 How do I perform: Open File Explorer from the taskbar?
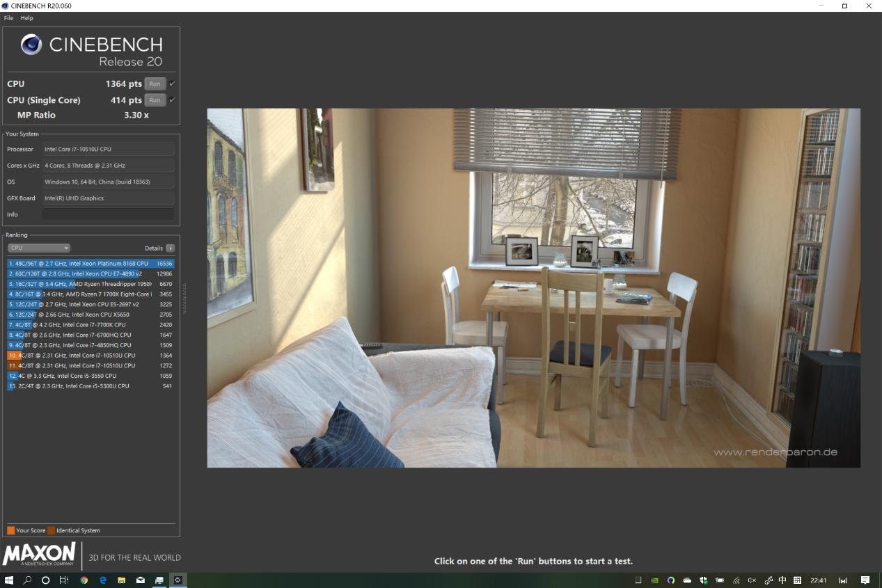(x=122, y=580)
